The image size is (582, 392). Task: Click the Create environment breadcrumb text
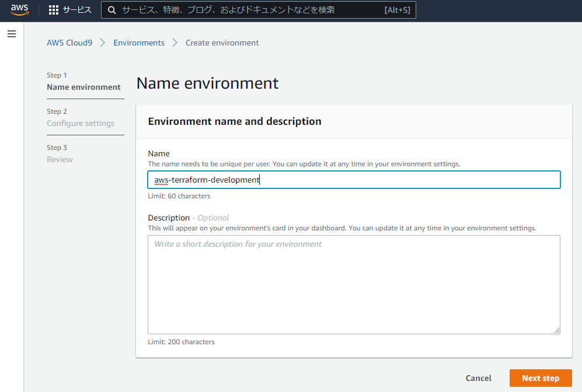[x=222, y=43]
